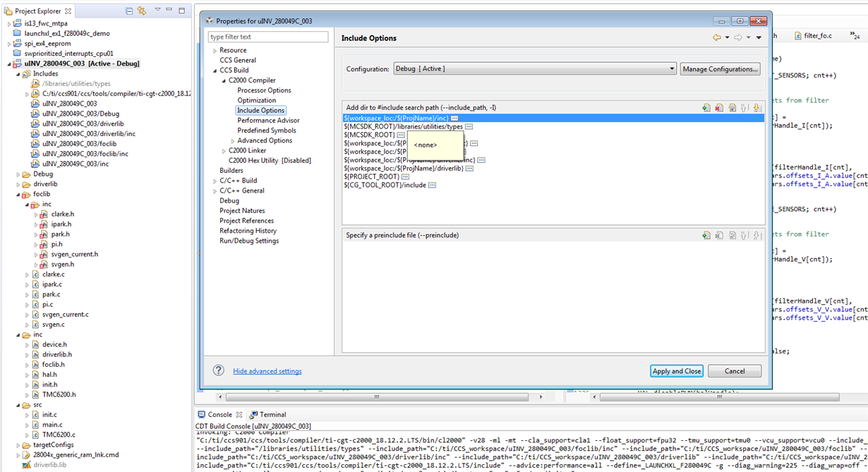Click Apply and Close button
Screen dimensions: 868x472
point(677,371)
